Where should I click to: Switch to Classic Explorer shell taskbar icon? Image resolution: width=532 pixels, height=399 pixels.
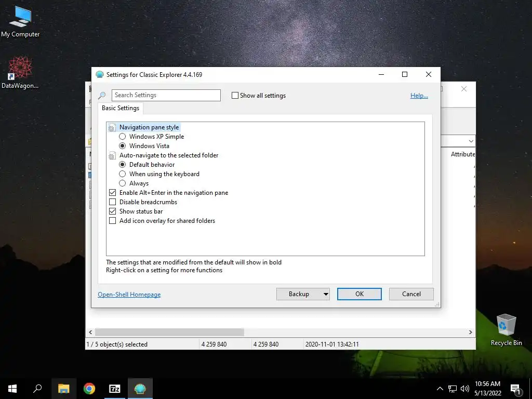coord(140,389)
